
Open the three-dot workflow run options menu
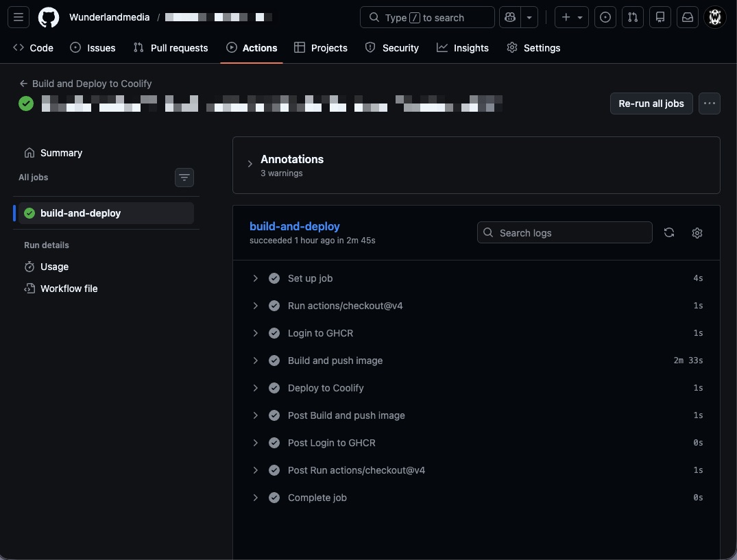tap(710, 104)
